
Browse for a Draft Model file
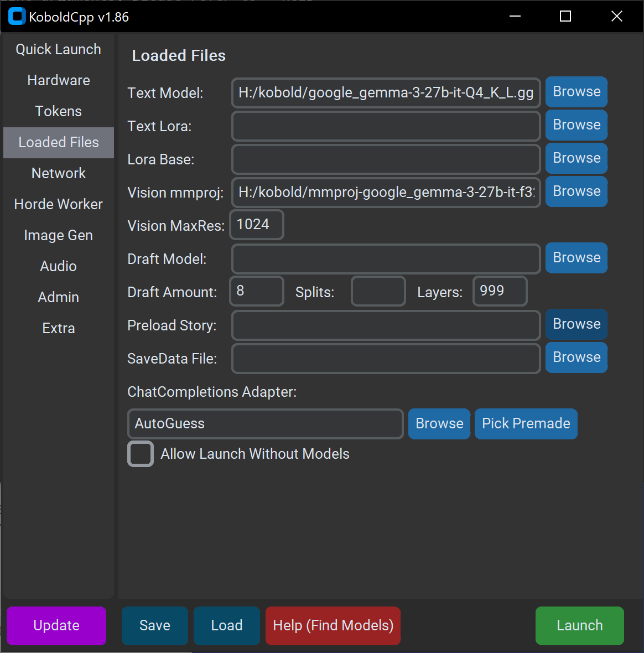(577, 258)
